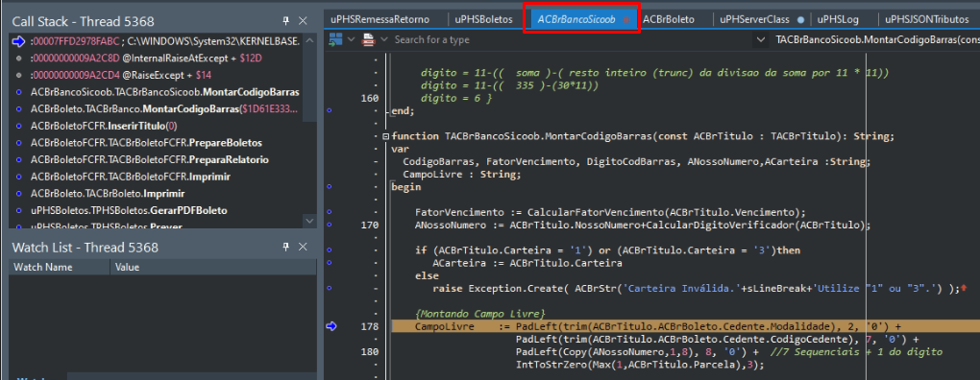Click the Call Stack scroll down arrow
980x380 pixels.
coord(310,221)
